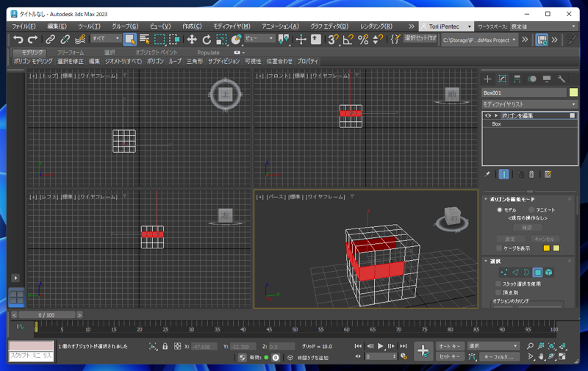This screenshot has height=371, width=588.
Task: Toggle the オートキー button
Action: tap(450, 346)
